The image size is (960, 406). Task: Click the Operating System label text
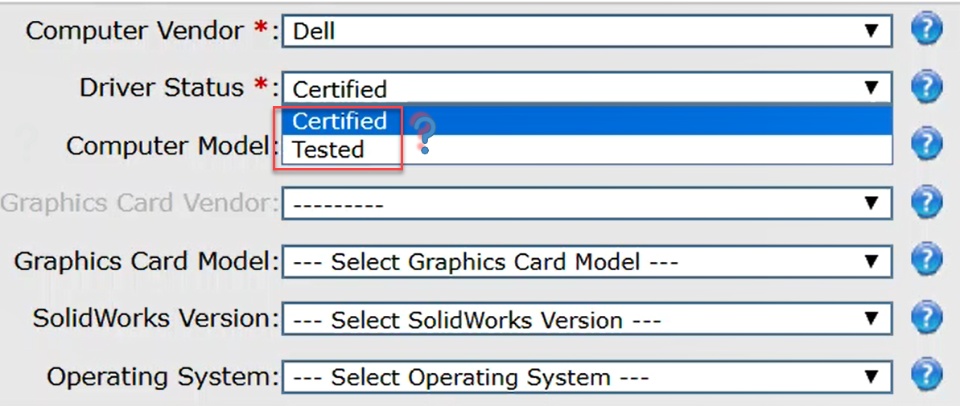(x=161, y=378)
